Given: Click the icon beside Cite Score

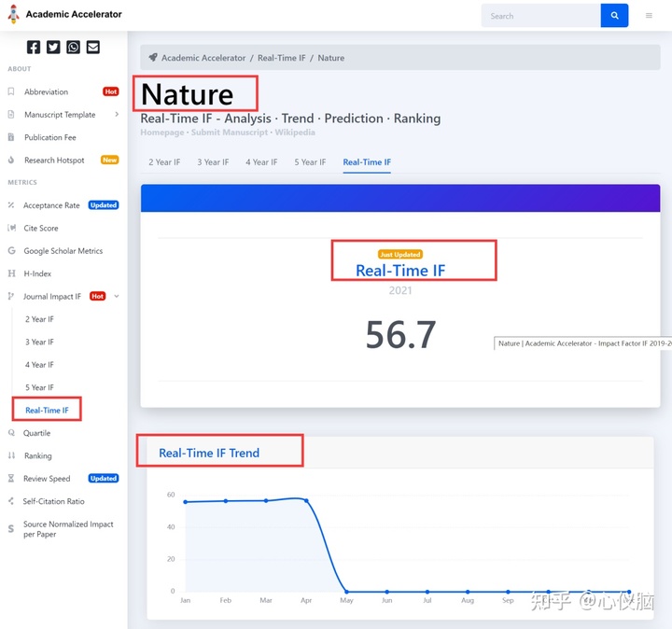Looking at the screenshot, I should pos(11,228).
